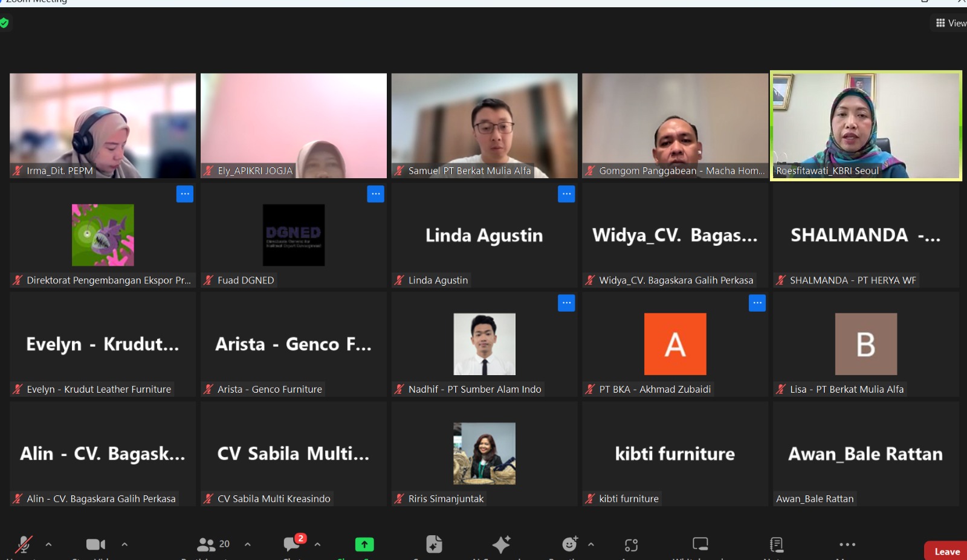
Task: Select Gomgom Panggabean video tile
Action: (675, 126)
